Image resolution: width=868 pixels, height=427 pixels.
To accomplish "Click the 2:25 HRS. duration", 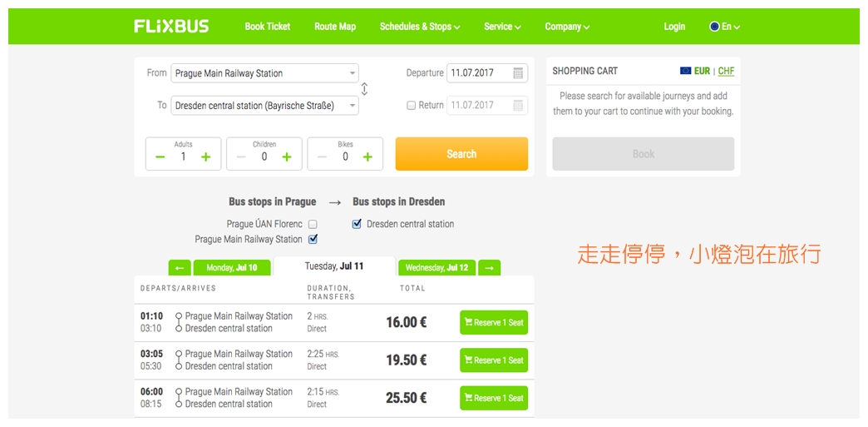I will tap(323, 355).
